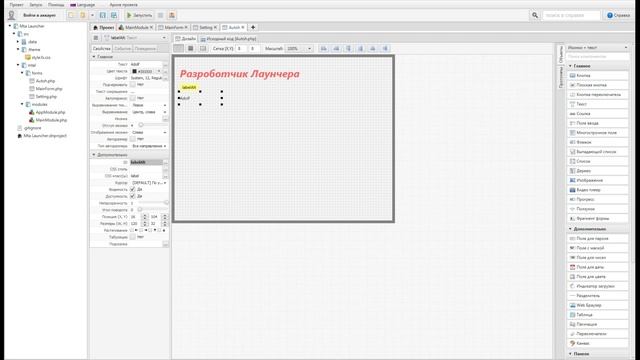Click the open project folder icon

pyautogui.click(x=83, y=15)
